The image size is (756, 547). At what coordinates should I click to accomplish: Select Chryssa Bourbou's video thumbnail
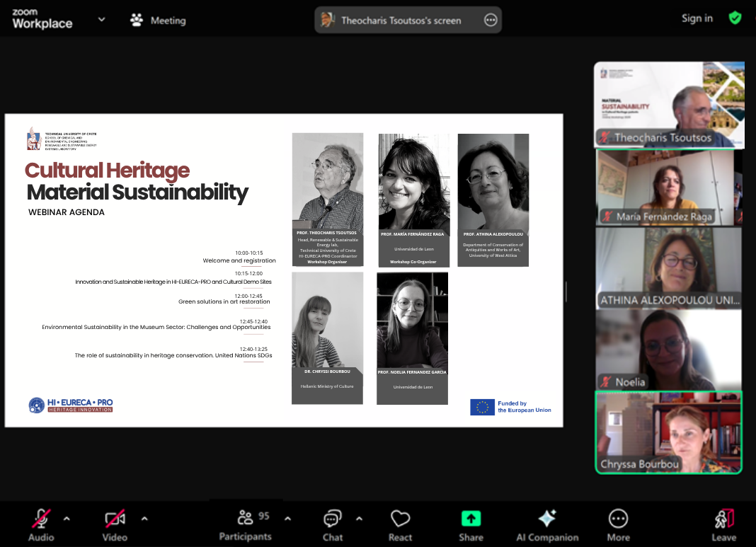click(668, 432)
